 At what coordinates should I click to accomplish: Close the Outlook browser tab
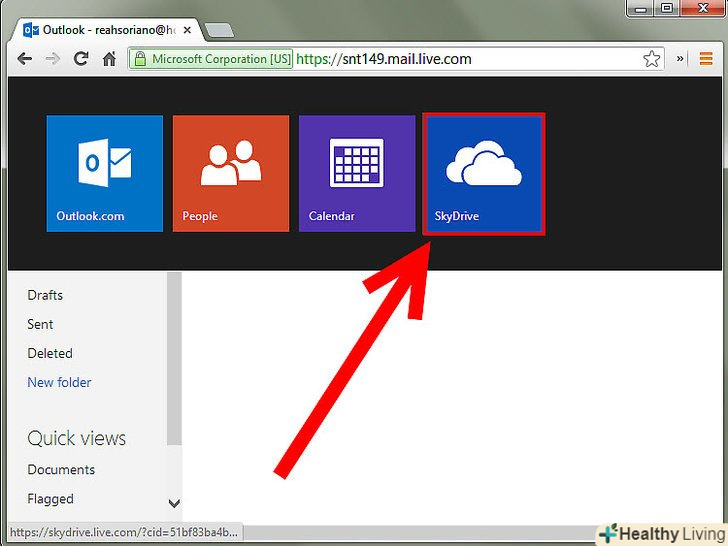click(187, 30)
